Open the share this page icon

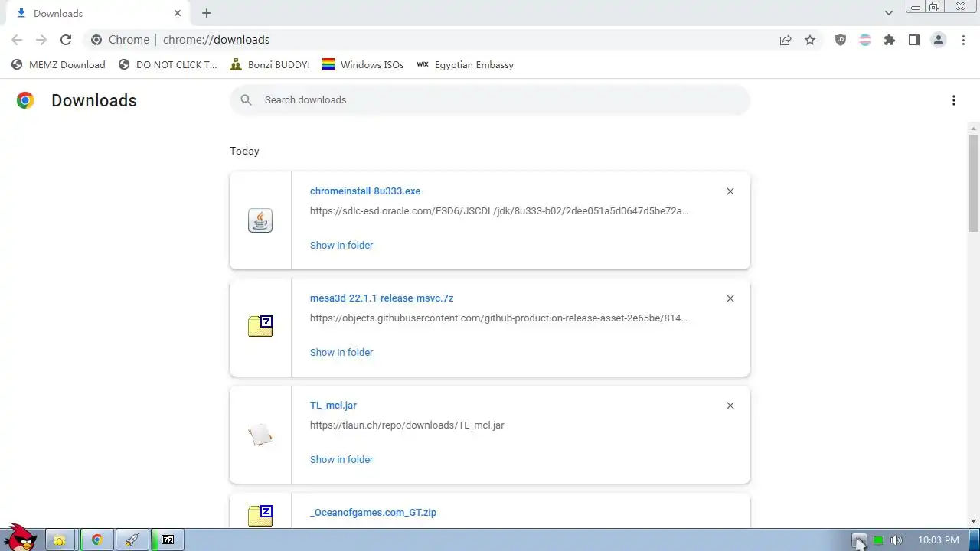click(x=786, y=40)
